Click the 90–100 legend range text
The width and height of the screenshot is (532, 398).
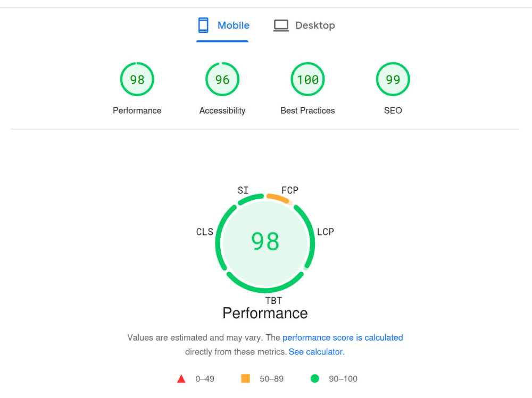click(343, 379)
